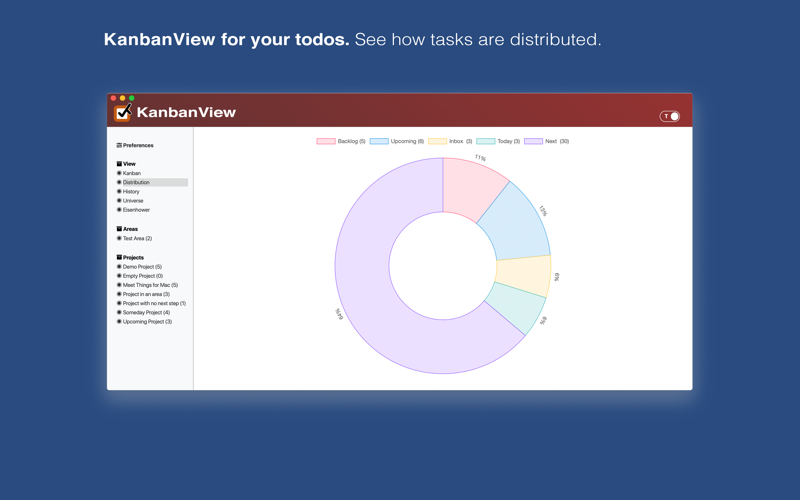Toggle the Backlog legend entry off

(x=341, y=141)
